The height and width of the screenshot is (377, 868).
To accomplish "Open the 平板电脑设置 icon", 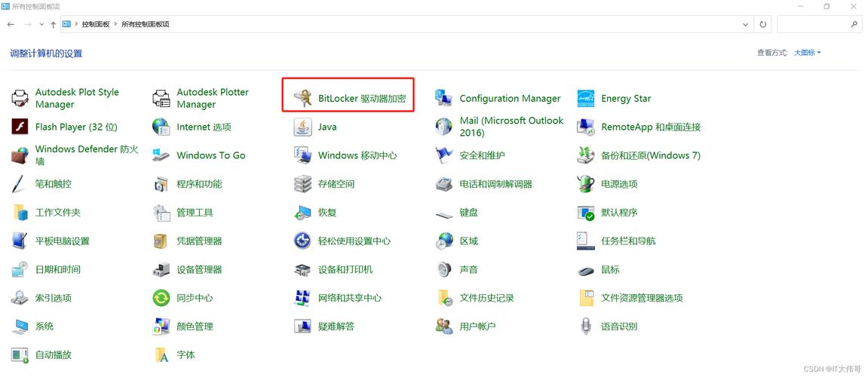I will click(x=20, y=241).
